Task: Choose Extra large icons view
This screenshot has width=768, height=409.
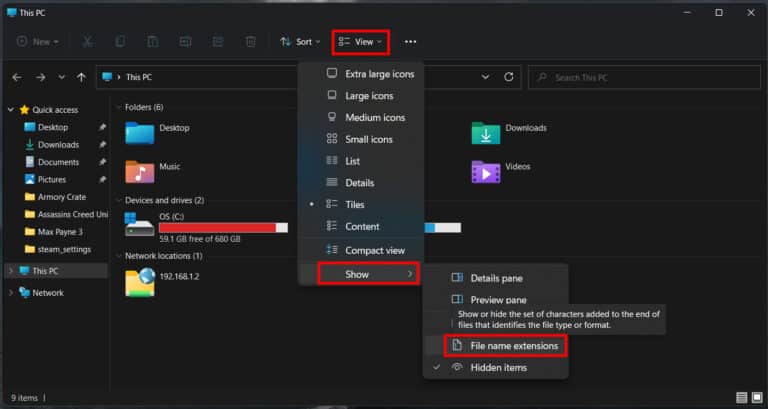Action: click(x=361, y=74)
